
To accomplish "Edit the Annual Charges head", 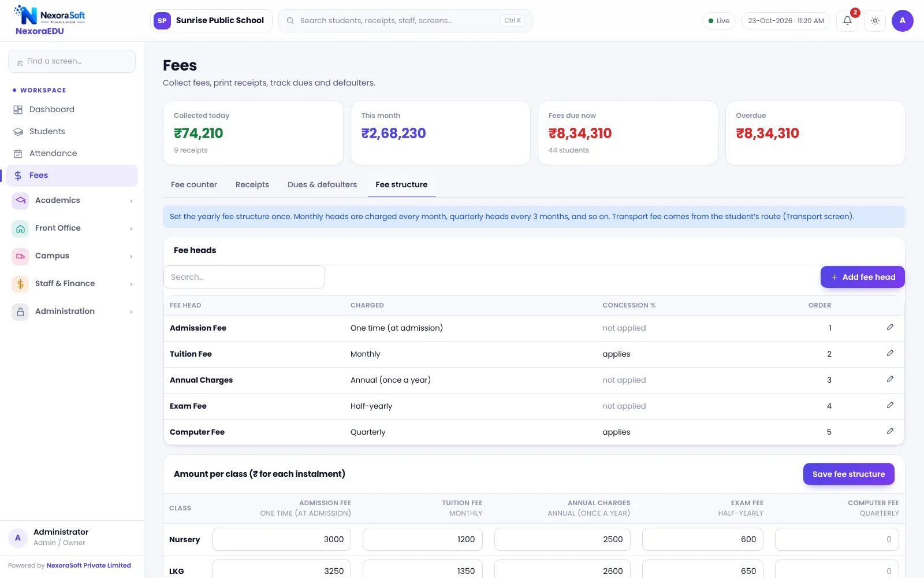I will point(890,379).
